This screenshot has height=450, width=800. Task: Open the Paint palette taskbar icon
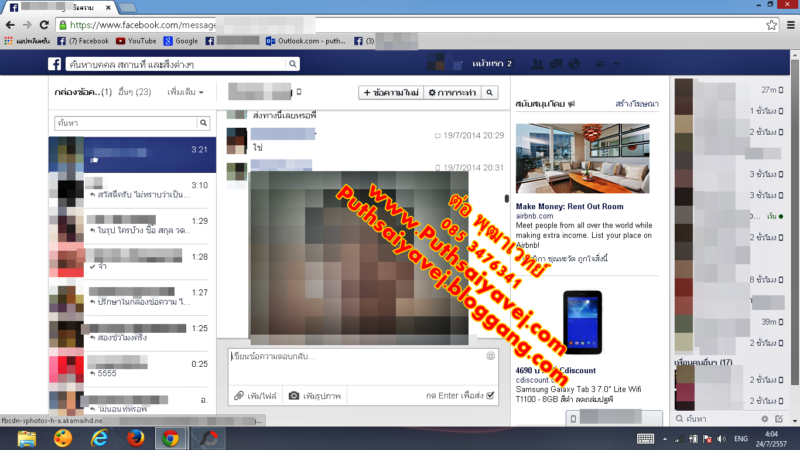click(x=63, y=438)
